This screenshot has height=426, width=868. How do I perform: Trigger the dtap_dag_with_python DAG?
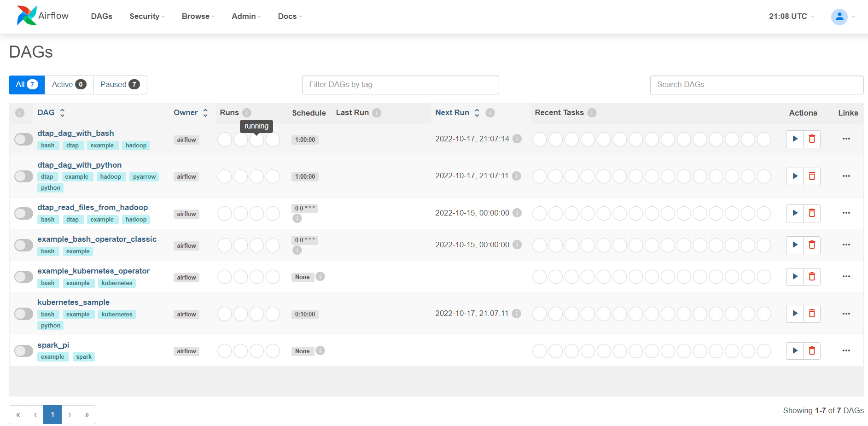[795, 176]
